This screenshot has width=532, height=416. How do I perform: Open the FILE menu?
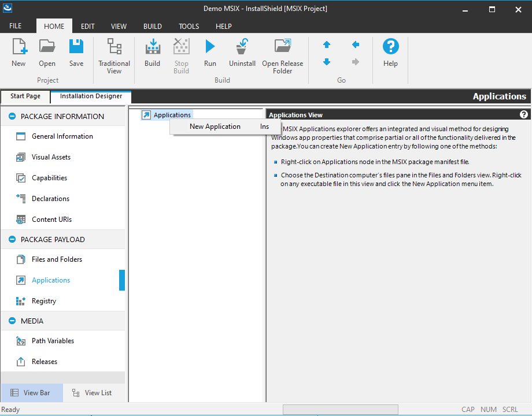click(x=15, y=26)
